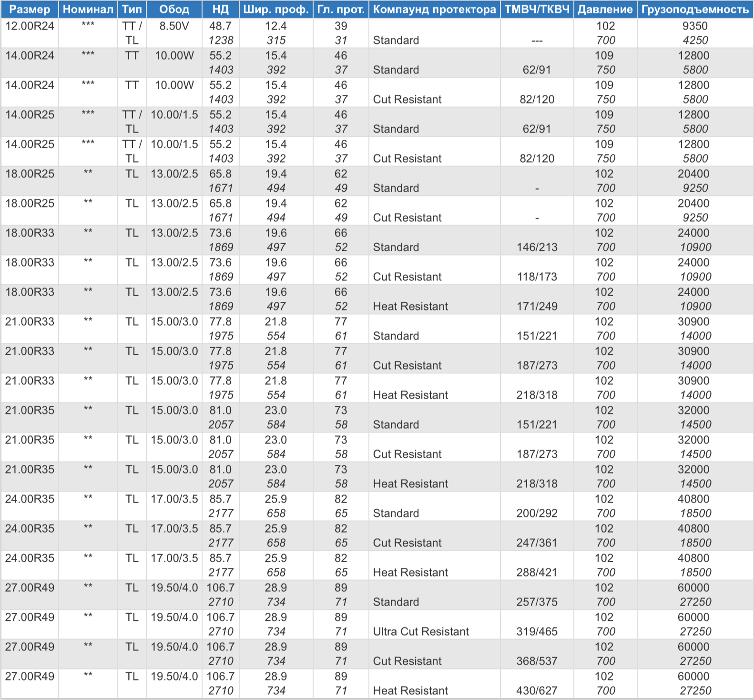This screenshot has width=754, height=700.
Task: Select the 368/537 TMPH value
Action: (x=537, y=661)
